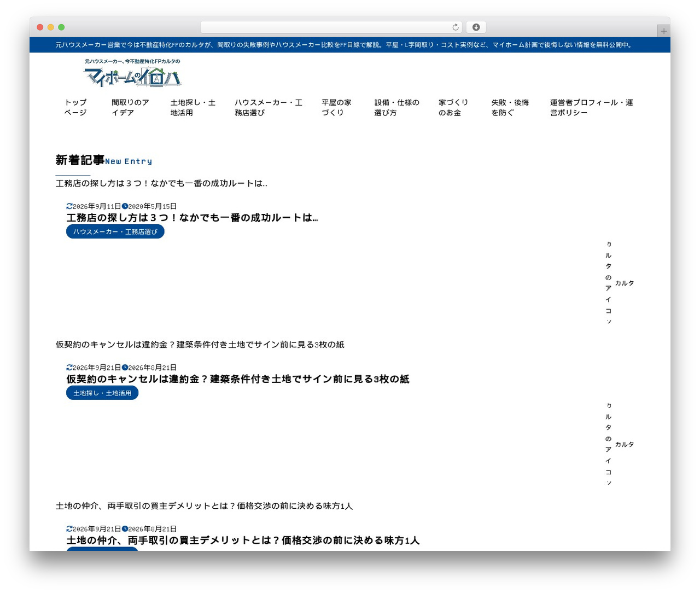Image resolution: width=700 pixels, height=593 pixels.
Task: Click author name カルタ in the 工務店の探し方 entry
Action: pyautogui.click(x=625, y=283)
